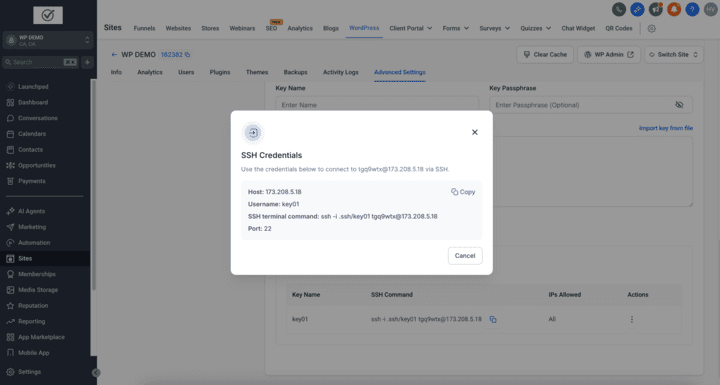Screen dimensions: 720x385
Task: Collapse the left sidebar
Action: (96, 373)
